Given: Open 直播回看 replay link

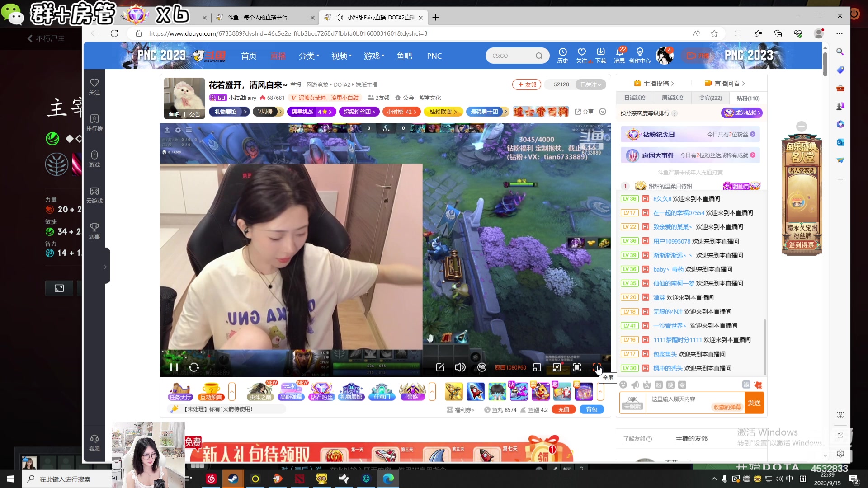Looking at the screenshot, I should [x=725, y=84].
